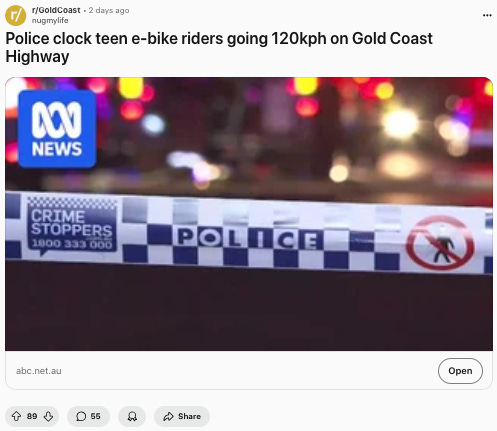Click the ABC News logo in the preview

(57, 129)
